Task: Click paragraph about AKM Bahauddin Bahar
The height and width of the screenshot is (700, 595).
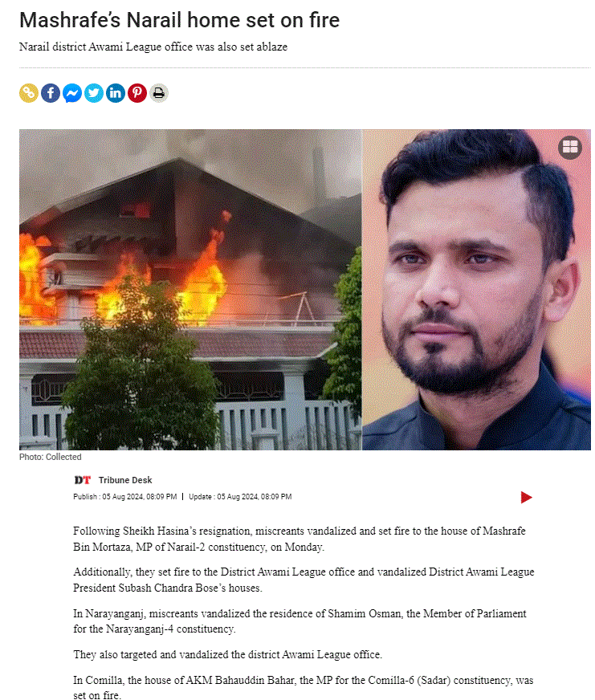Action: pos(304,687)
